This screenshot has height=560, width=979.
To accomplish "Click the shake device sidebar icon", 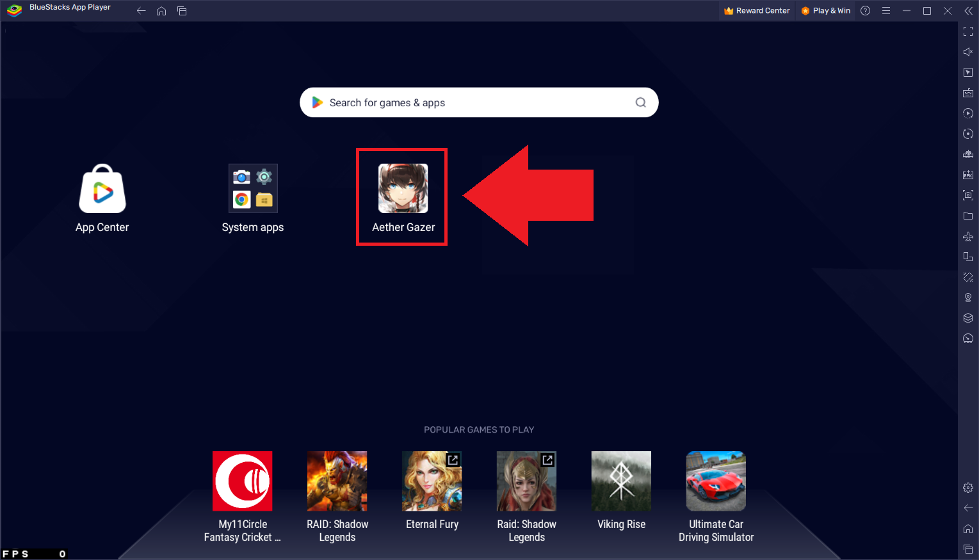I will pyautogui.click(x=968, y=277).
